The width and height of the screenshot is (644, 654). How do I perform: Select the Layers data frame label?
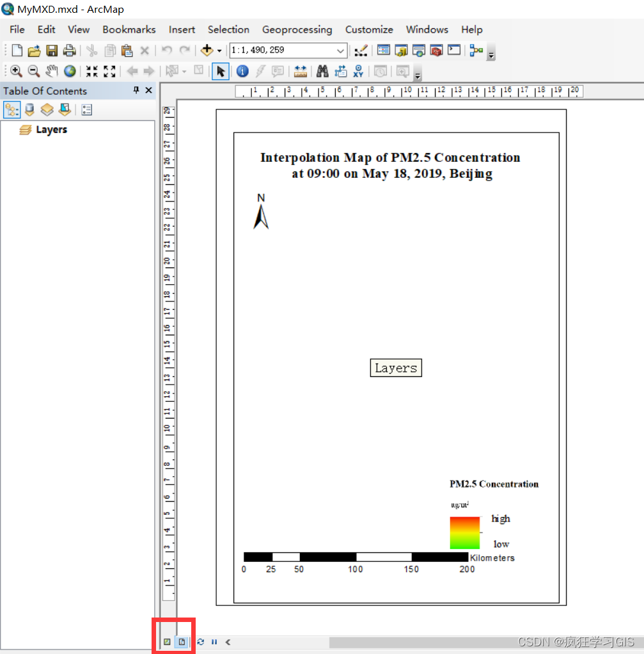click(396, 368)
